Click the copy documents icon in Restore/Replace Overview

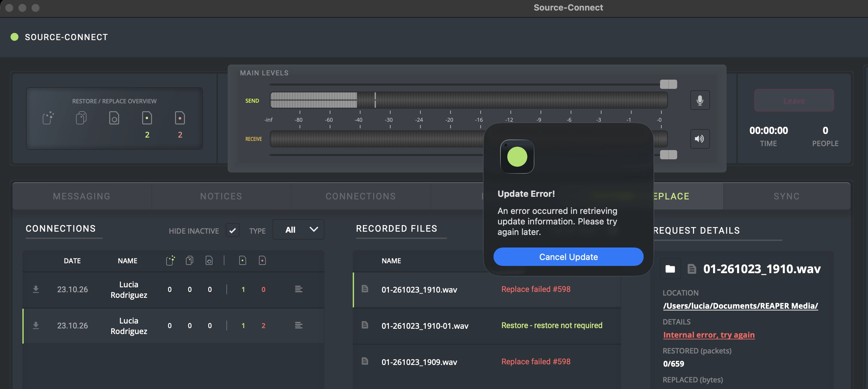(x=81, y=118)
